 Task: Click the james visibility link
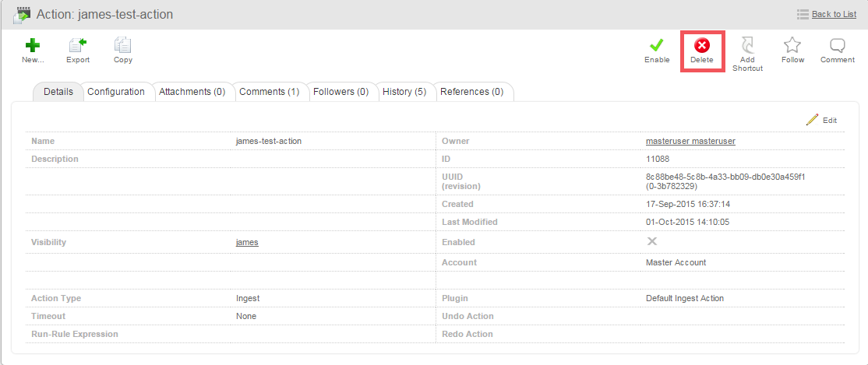(x=247, y=242)
